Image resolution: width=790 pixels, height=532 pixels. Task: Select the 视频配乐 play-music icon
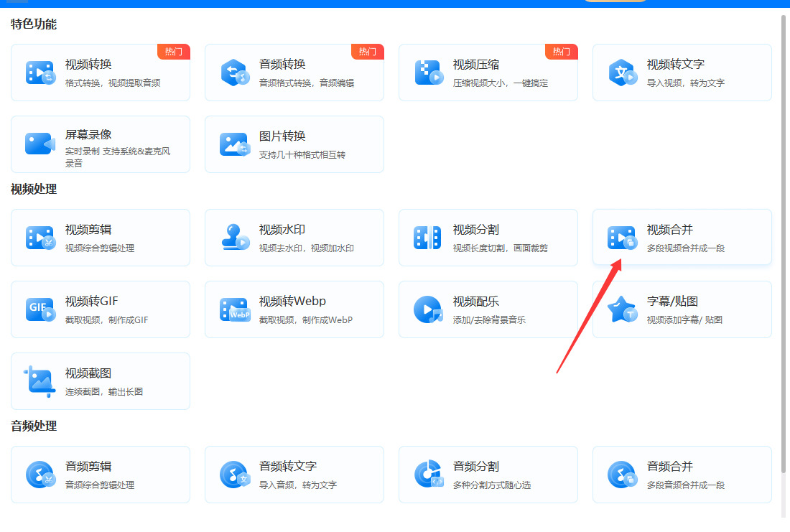point(428,309)
